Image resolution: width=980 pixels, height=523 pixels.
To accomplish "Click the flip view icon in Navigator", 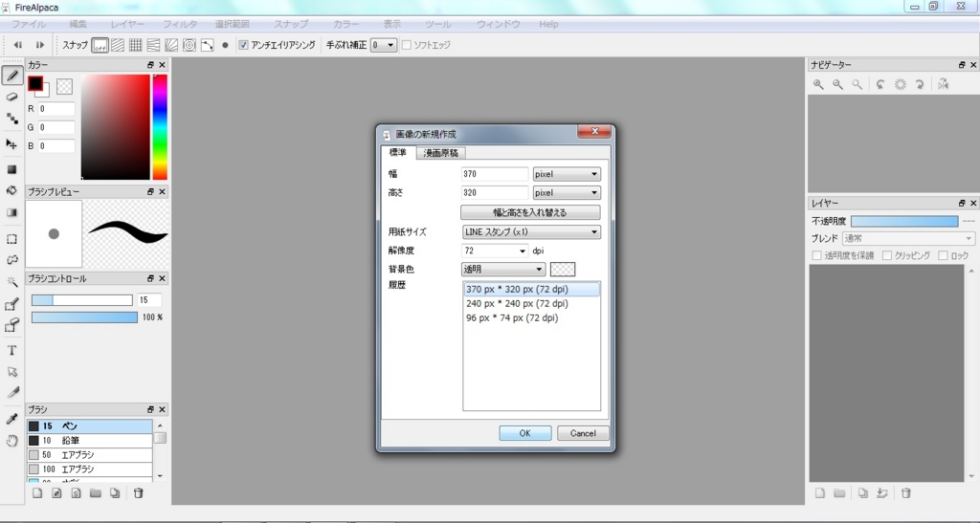I will pos(943,84).
